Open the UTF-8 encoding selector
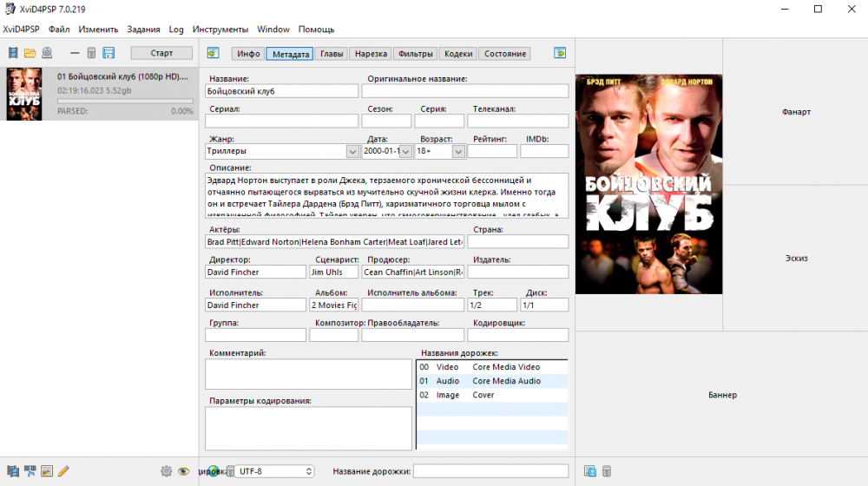The width and height of the screenshot is (868, 486). tap(273, 471)
